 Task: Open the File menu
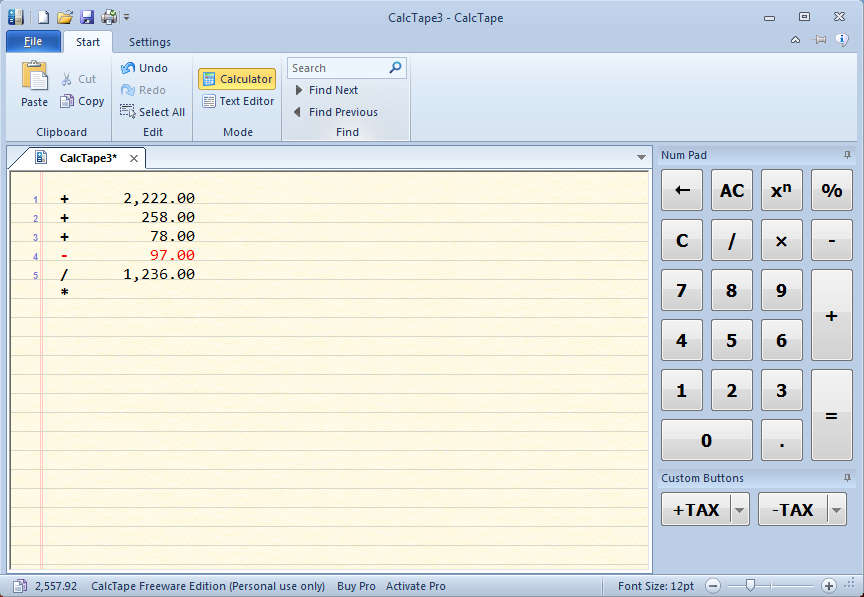[33, 42]
